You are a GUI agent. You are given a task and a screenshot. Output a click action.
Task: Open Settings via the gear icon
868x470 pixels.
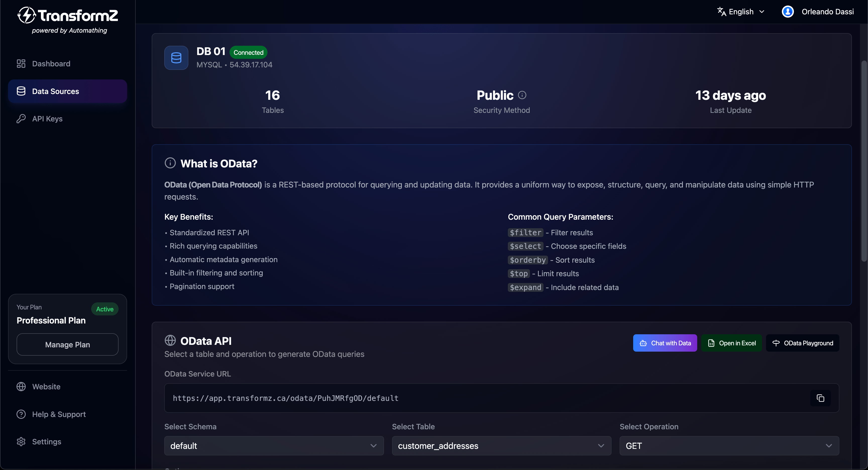coord(21,441)
